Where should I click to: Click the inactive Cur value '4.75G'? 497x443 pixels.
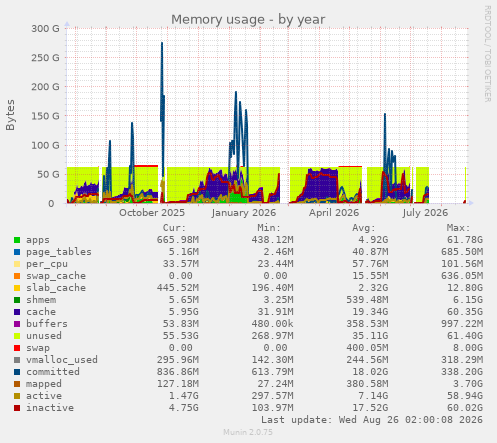184,408
